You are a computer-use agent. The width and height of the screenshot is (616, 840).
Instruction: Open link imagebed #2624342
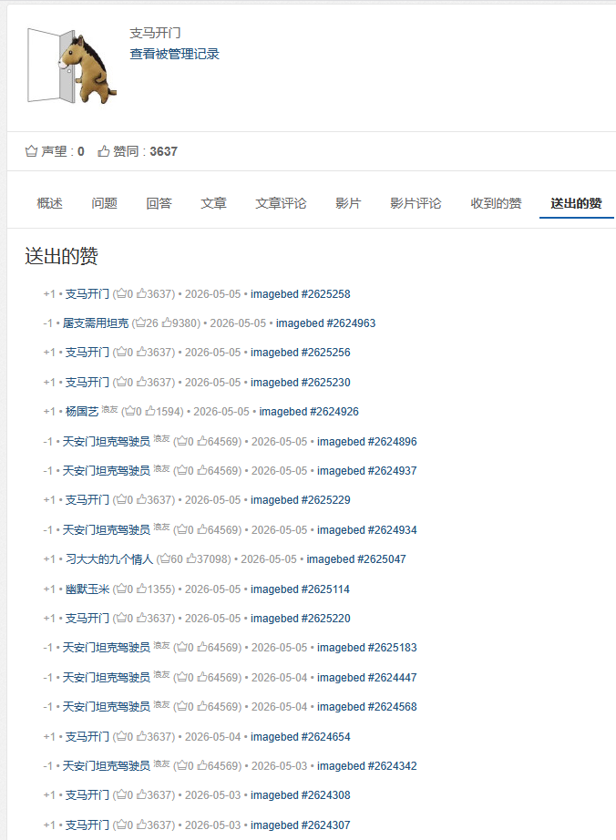tap(367, 766)
